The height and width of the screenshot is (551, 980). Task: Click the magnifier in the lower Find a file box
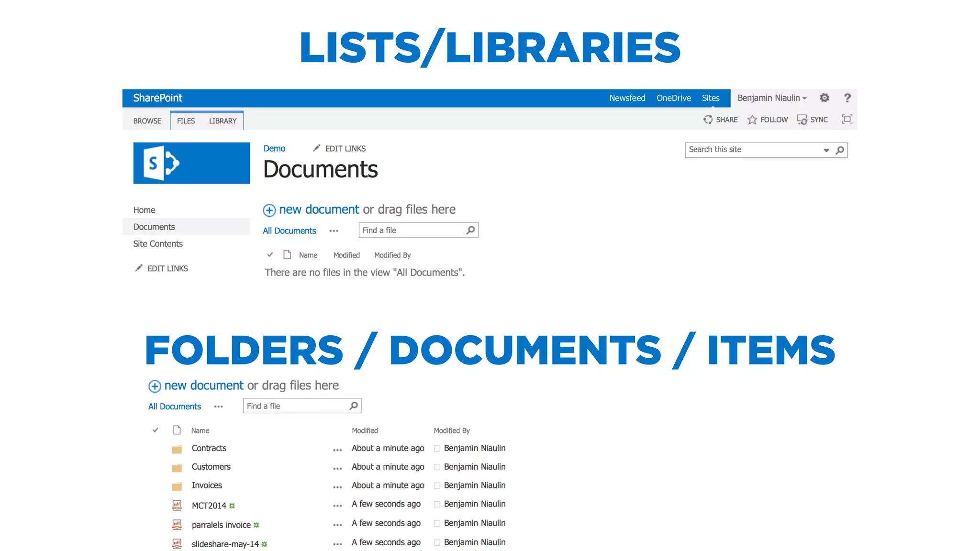[x=354, y=406]
